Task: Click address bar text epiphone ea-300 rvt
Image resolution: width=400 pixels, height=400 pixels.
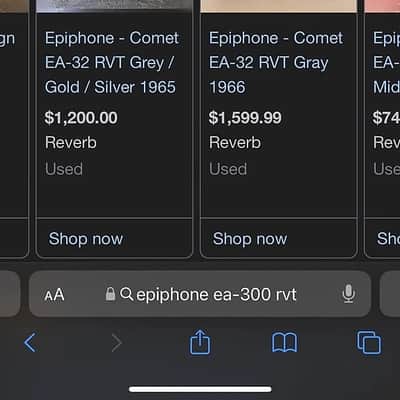Action: (216, 295)
